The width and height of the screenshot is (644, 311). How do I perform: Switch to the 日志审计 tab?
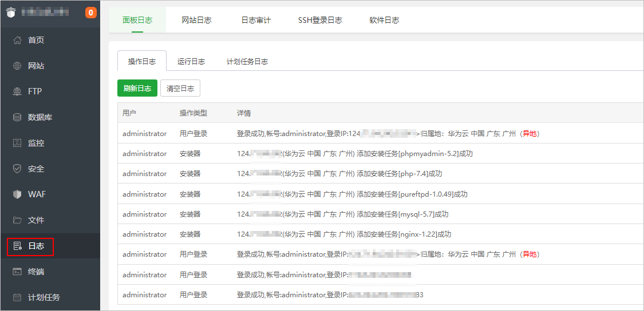click(x=256, y=20)
